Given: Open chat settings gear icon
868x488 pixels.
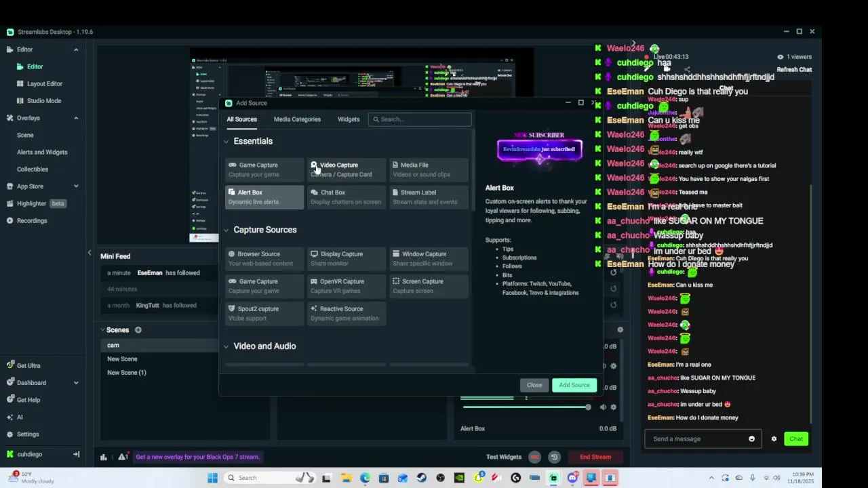Looking at the screenshot, I should coord(774,439).
